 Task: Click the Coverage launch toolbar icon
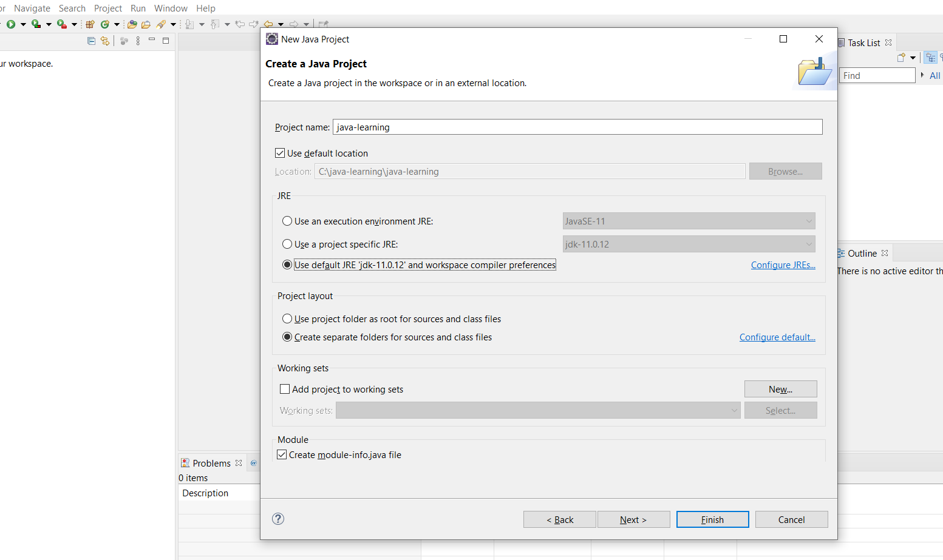click(x=36, y=24)
